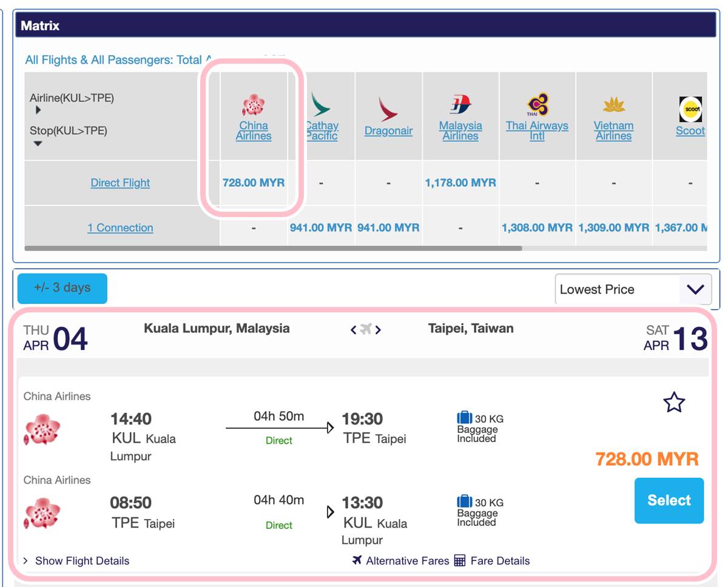Image resolution: width=728 pixels, height=587 pixels.
Task: Click the airplane icon between cities
Action: (365, 329)
